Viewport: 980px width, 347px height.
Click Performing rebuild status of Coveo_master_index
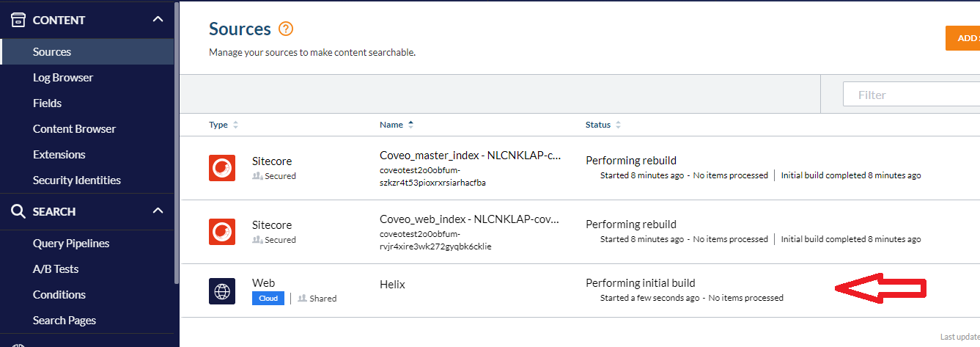click(631, 161)
